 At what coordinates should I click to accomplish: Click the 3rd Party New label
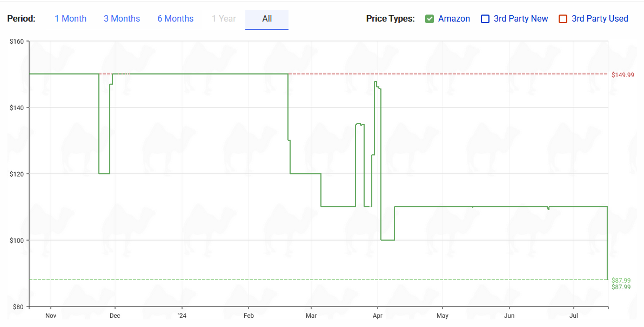[521, 19]
